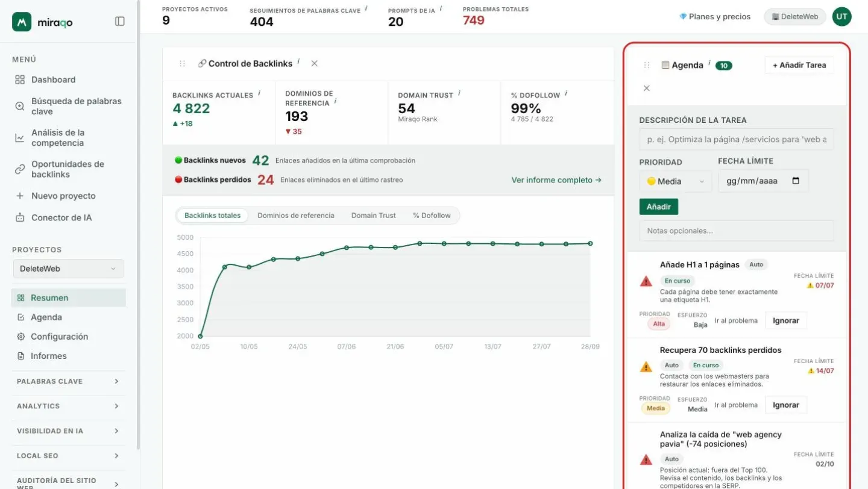Screen dimensions: 868x489
Task: Switch chart to Dominios de referencia tab
Action: pos(296,216)
